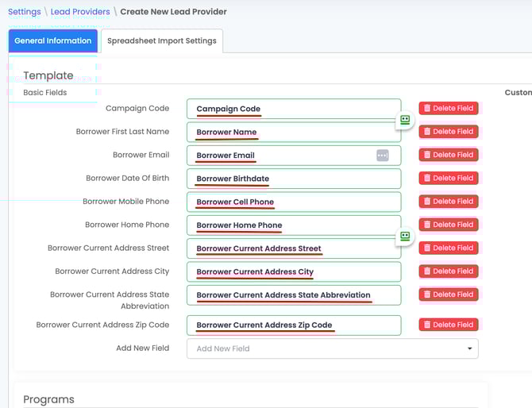This screenshot has width=532, height=408.
Task: Delete the Borrower Name field
Action: [449, 132]
